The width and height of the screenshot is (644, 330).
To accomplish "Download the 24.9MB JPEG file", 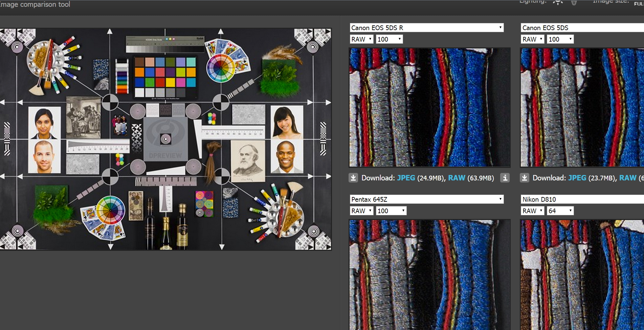I will coord(406,178).
